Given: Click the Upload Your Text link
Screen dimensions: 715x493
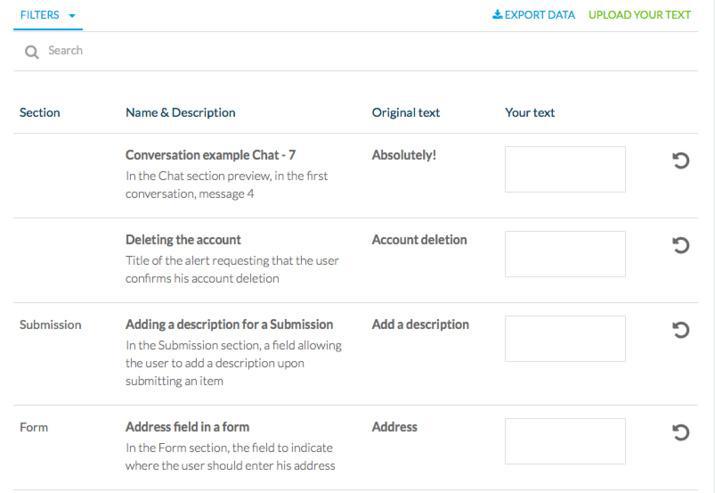Looking at the screenshot, I should pos(639,15).
